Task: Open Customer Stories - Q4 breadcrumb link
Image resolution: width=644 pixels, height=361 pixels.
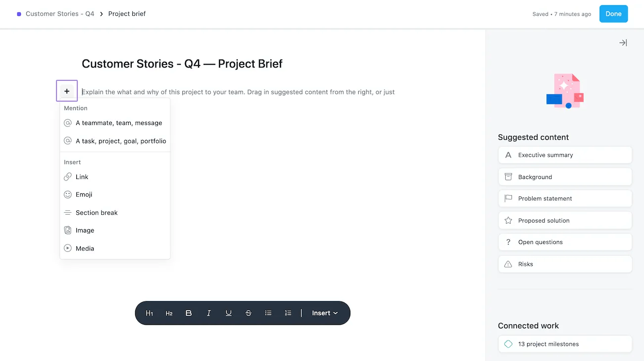Action: (x=59, y=14)
